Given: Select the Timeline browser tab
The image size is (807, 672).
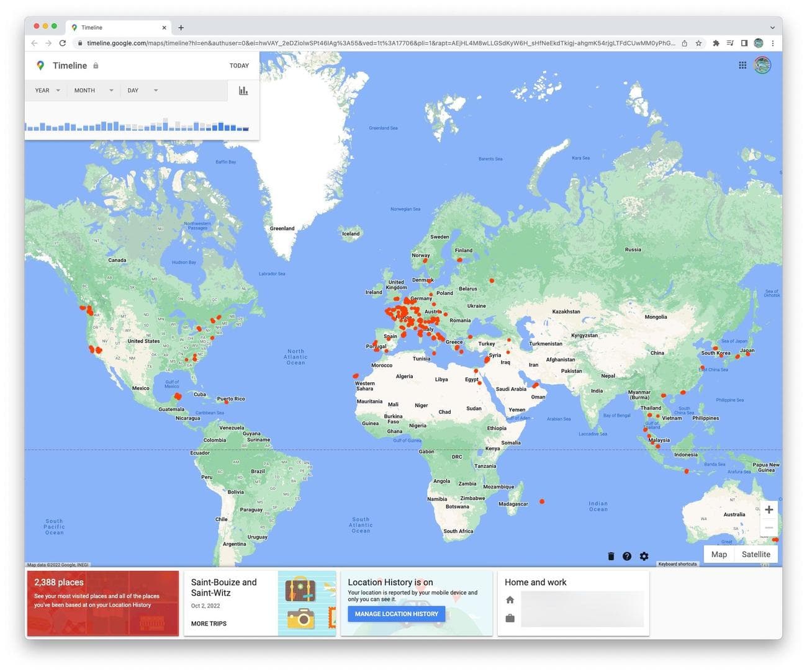Looking at the screenshot, I should coord(115,27).
